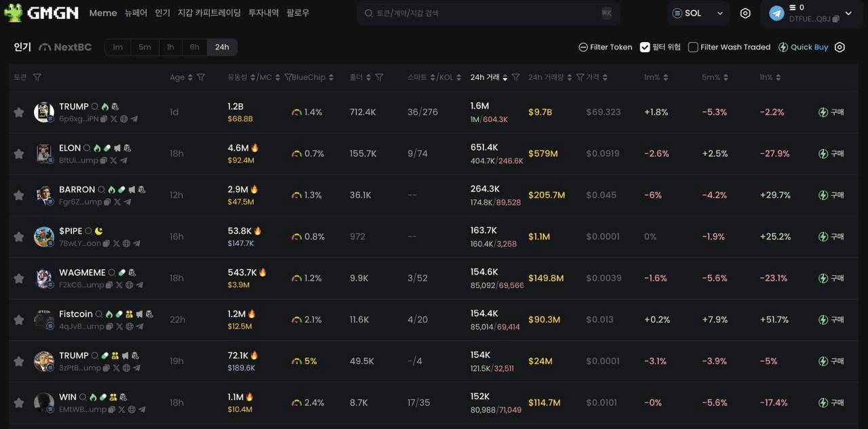Switch to the NextBC tab
Image resolution: width=868 pixels, height=429 pixels.
(65, 47)
